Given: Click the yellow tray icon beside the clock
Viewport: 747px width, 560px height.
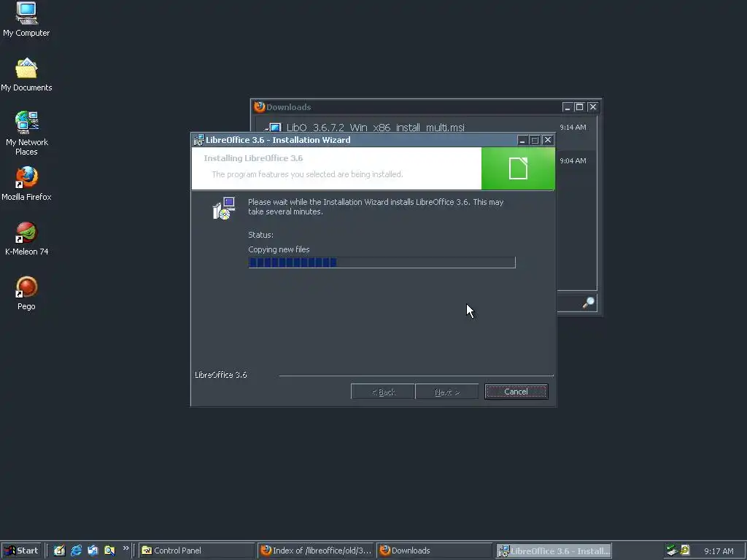Looking at the screenshot, I should point(685,551).
